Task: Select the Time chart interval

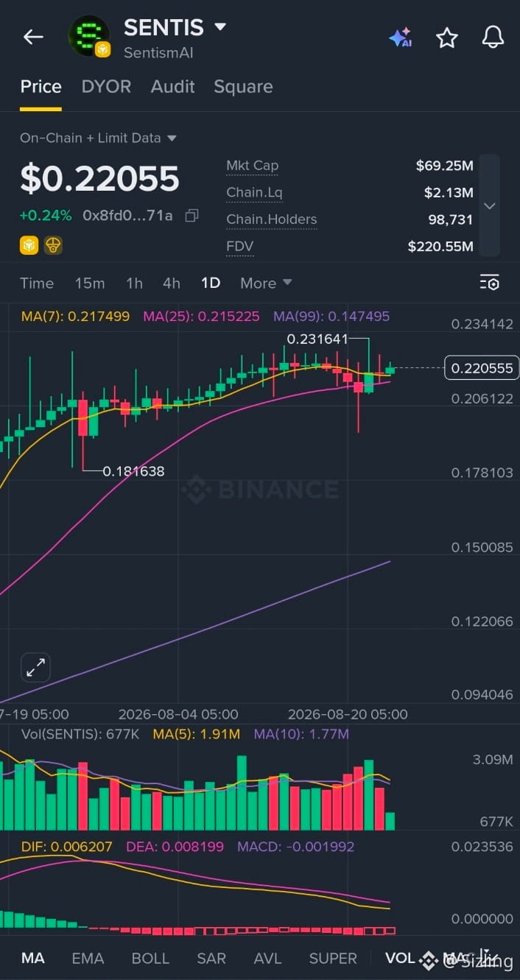Action: (x=37, y=283)
